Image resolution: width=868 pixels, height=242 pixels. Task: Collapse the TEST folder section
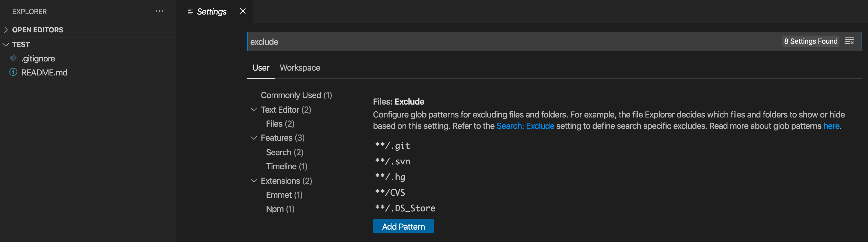(x=6, y=44)
